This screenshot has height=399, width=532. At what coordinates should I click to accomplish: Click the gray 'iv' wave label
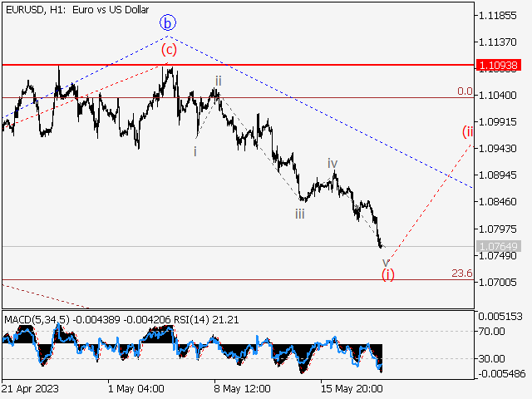point(332,164)
